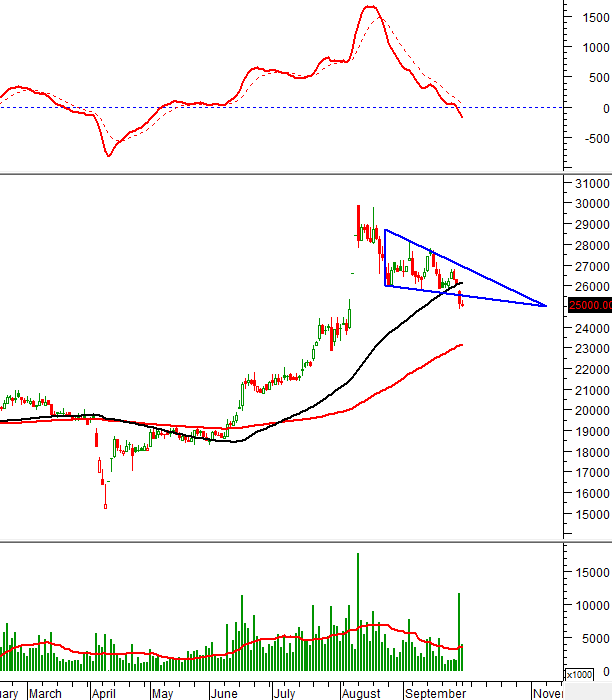This screenshot has width=612, height=700.
Task: Click the May label on time axis
Action: [163, 692]
